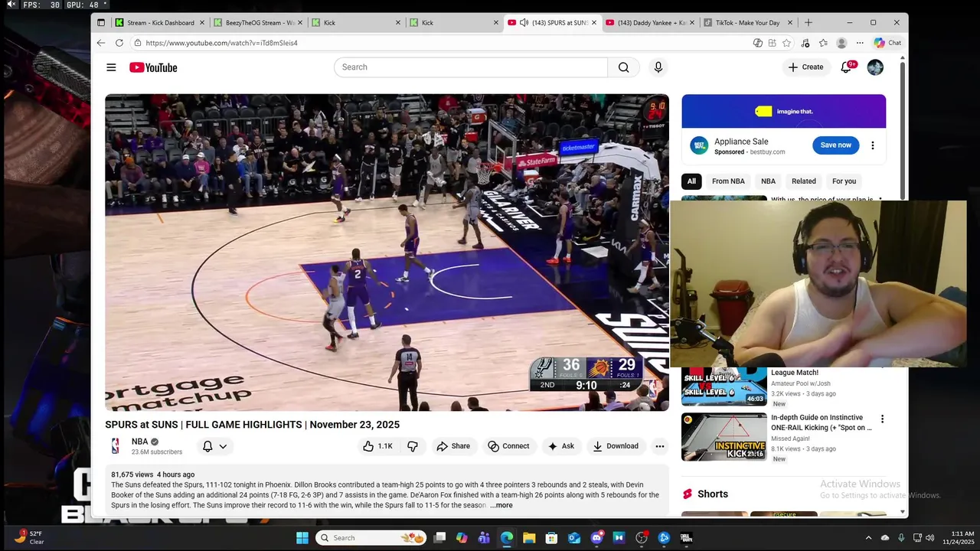Click the Shorts section heading
The height and width of the screenshot is (551, 980).
(x=713, y=494)
